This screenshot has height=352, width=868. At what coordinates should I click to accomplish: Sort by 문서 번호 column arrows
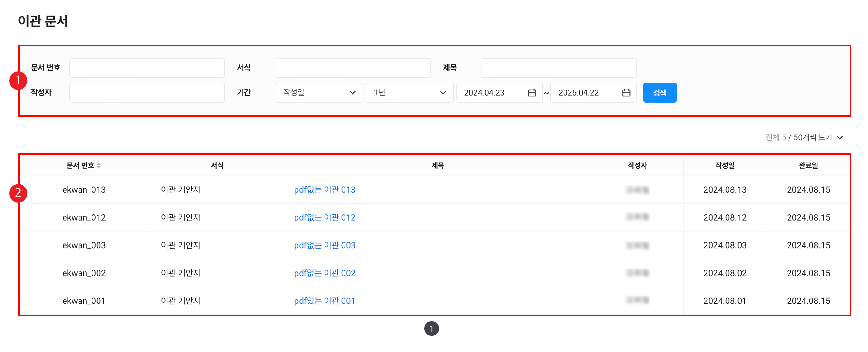tap(99, 165)
